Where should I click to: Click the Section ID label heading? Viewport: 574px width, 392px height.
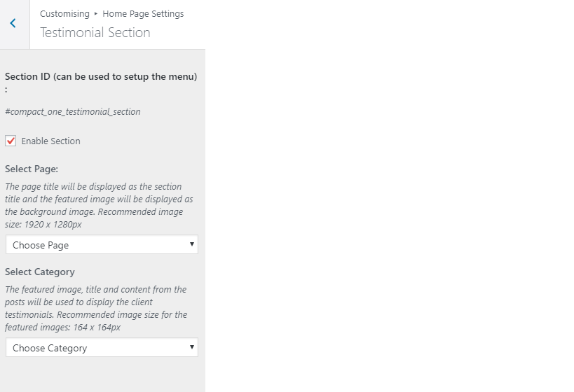coord(101,83)
